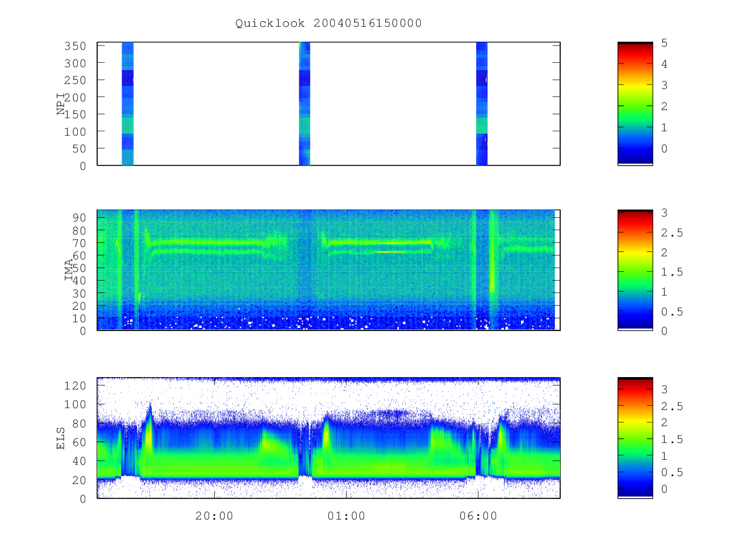Click the 20:00 time tick label

[215, 516]
